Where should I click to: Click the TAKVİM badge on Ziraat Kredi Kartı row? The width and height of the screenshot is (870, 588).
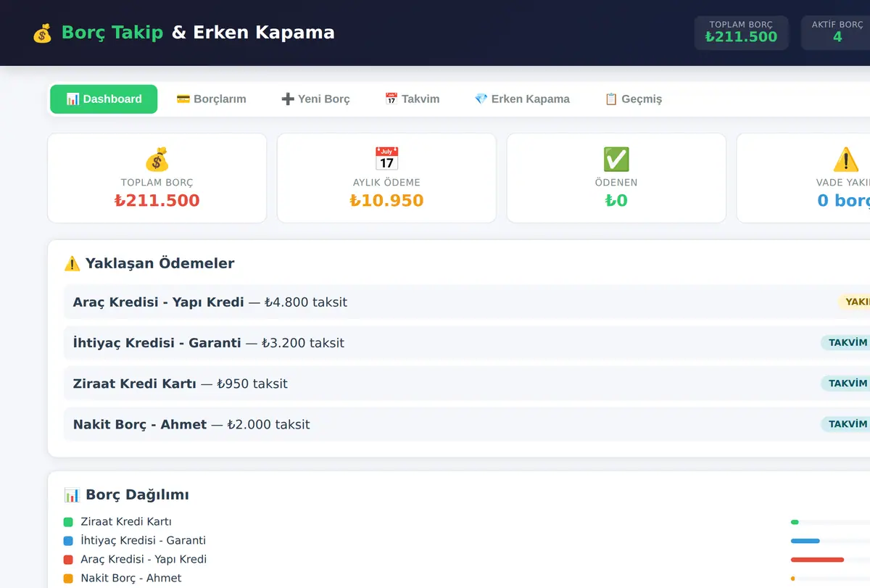(846, 384)
